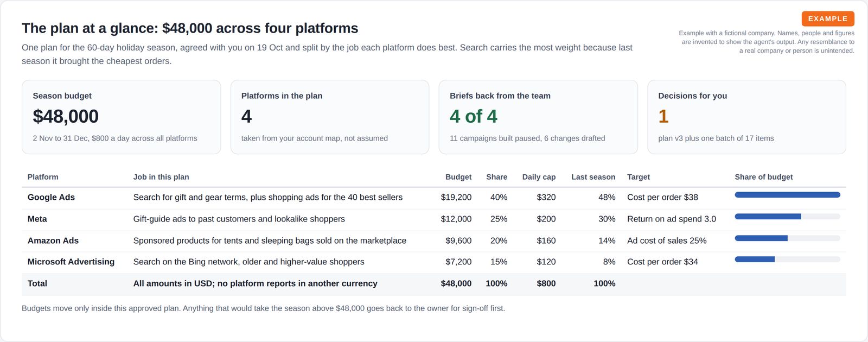The image size is (868, 342).
Task: Click the Microsoft Advertising daily cap $120
Action: pos(546,262)
